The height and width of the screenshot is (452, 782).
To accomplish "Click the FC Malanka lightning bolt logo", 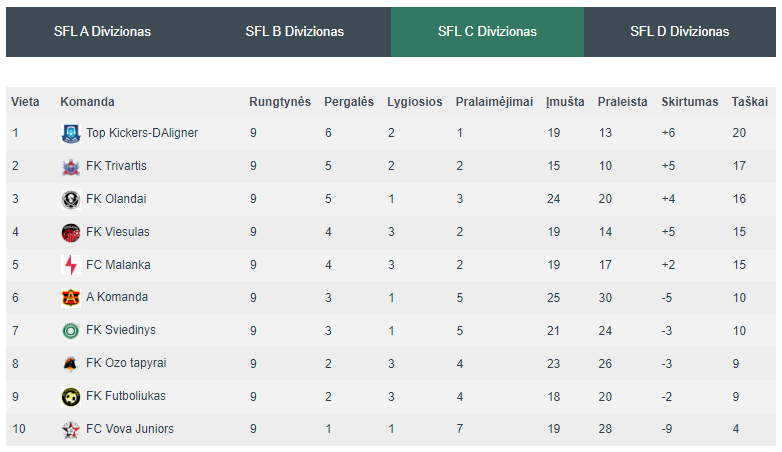I will point(71,265).
